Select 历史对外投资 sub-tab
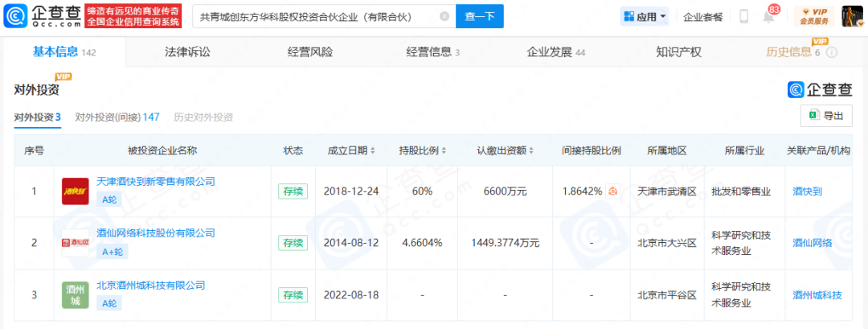This screenshot has height=329, width=868. pos(203,117)
